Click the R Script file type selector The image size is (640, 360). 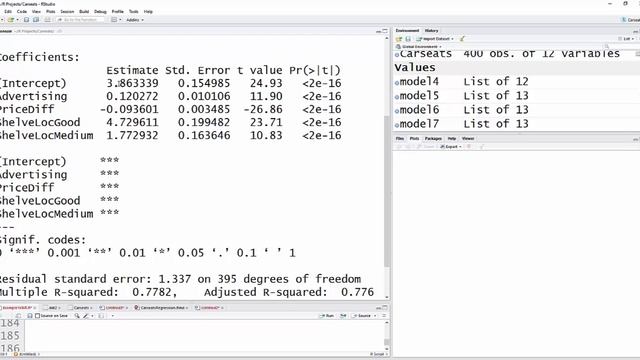[x=378, y=354]
